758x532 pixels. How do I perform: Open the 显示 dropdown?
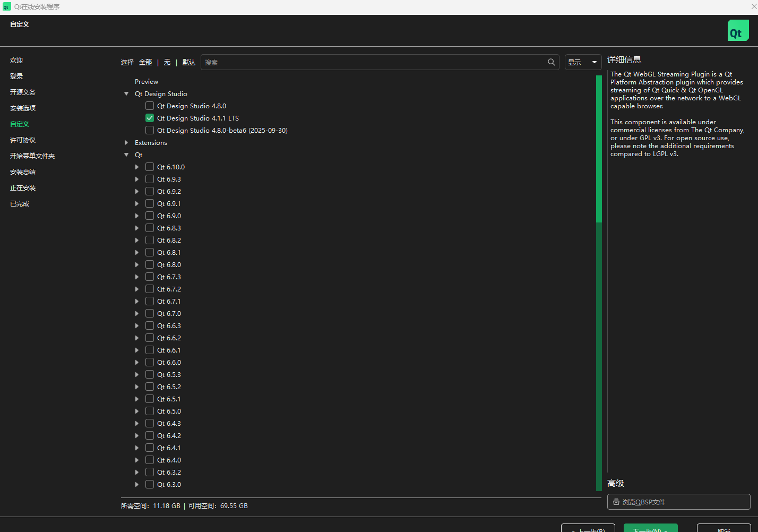583,62
